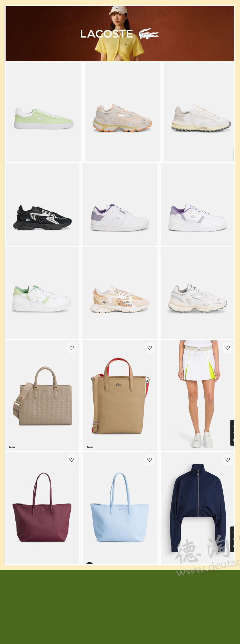Screen dimensions: 240x644
Task: Save the navy zip jacket with heart
Action: tap(228, 460)
